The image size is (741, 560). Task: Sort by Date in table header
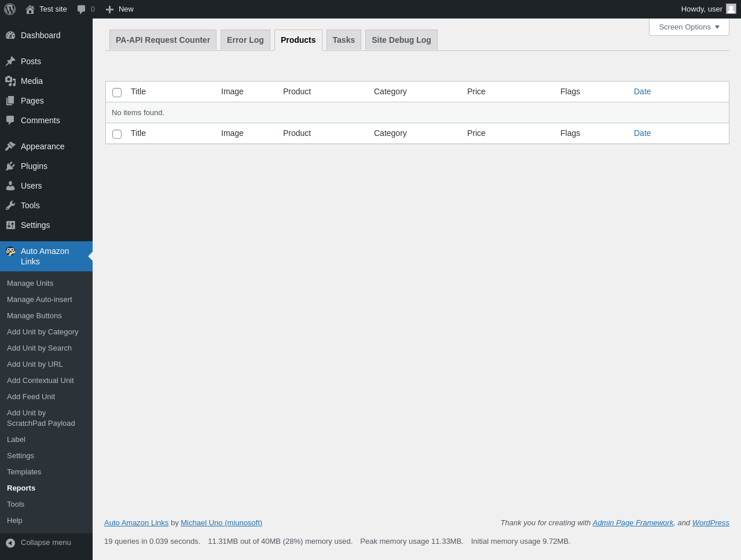point(642,91)
